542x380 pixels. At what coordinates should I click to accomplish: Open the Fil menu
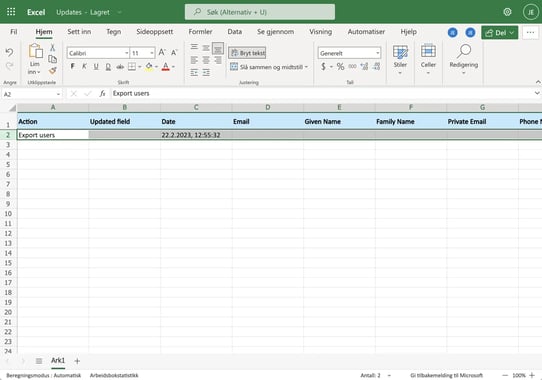click(x=13, y=32)
